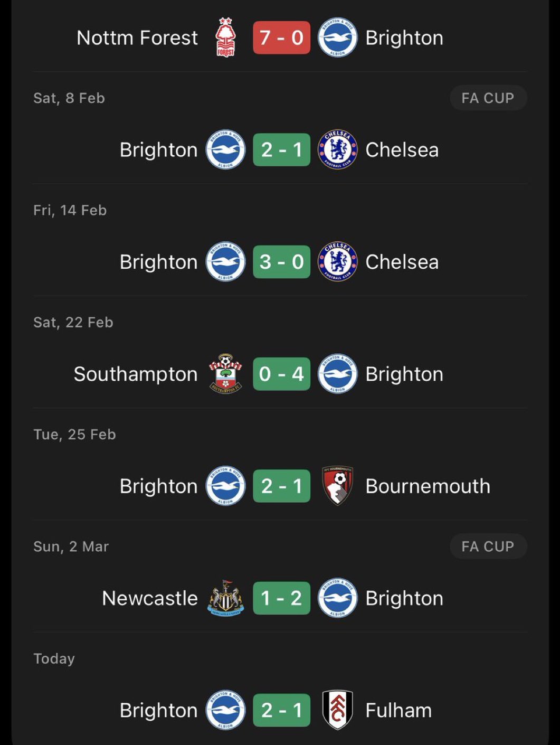Click FA CUP badge on 8 Feb
Screen dimensions: 560x745
488,98
